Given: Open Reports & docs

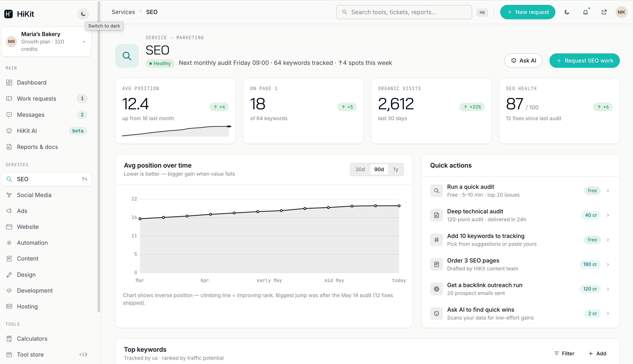Looking at the screenshot, I should 46,147.
